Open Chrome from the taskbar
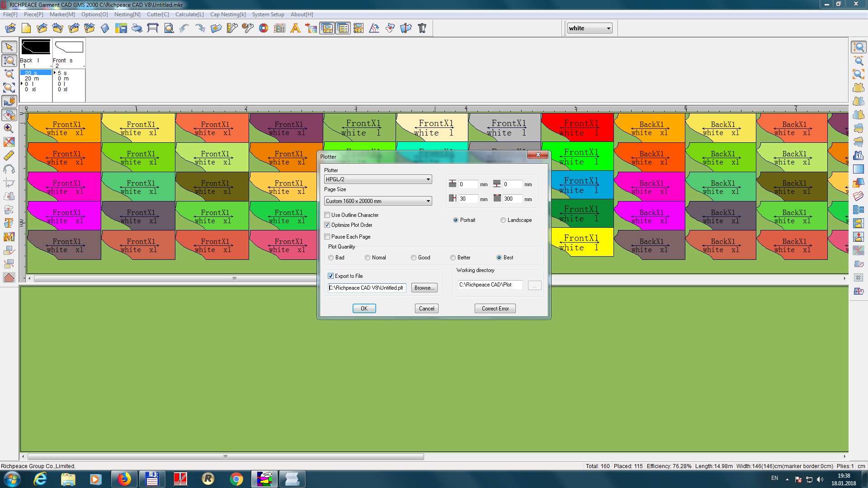 (236, 479)
